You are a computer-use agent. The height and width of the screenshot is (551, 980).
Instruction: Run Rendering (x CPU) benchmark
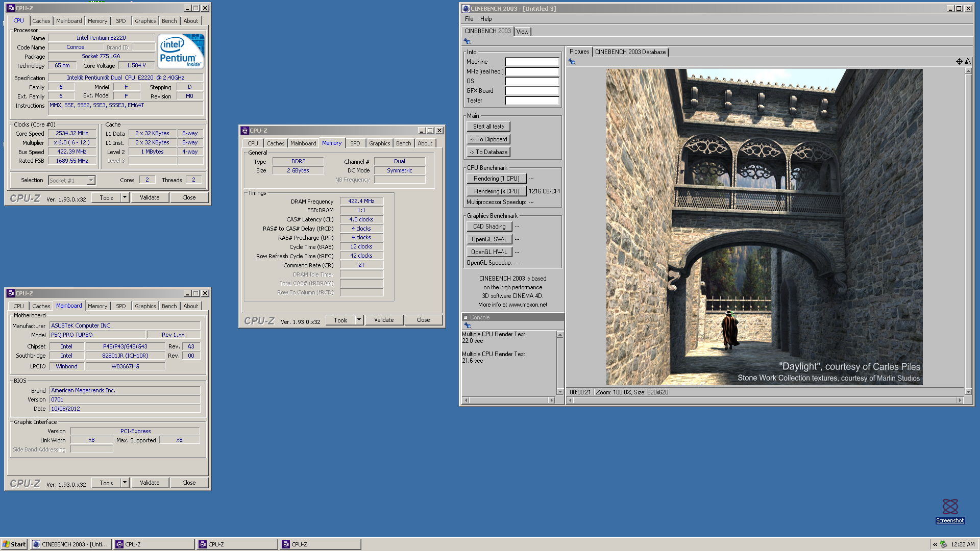(x=497, y=191)
